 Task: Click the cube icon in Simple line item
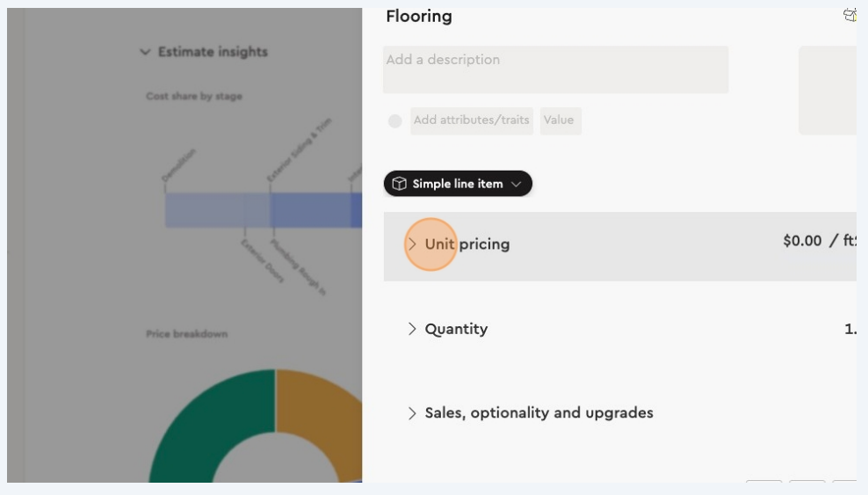[x=399, y=184]
